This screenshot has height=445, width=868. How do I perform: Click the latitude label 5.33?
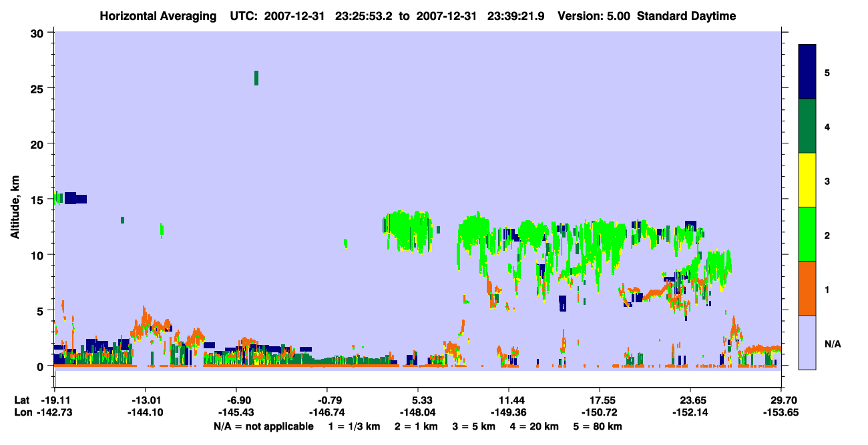417,400
